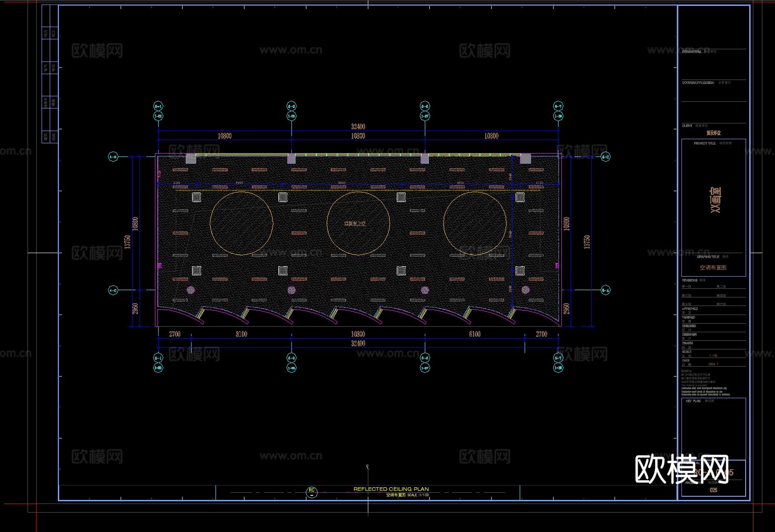Click the 13750 vertical dimension on the right side

click(587, 241)
